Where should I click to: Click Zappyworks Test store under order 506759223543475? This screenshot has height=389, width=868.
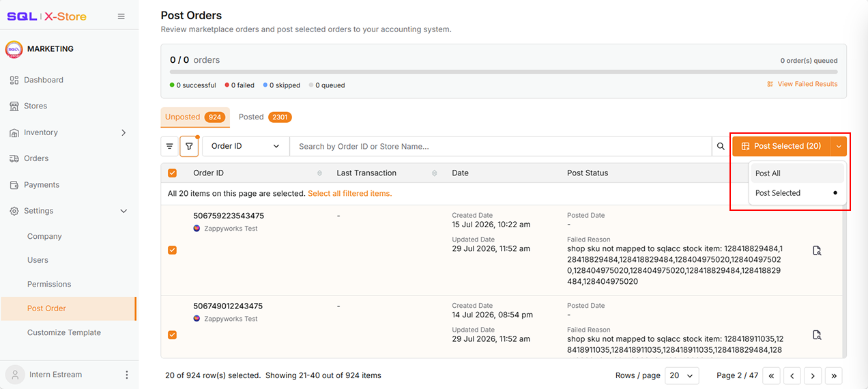[x=231, y=229]
